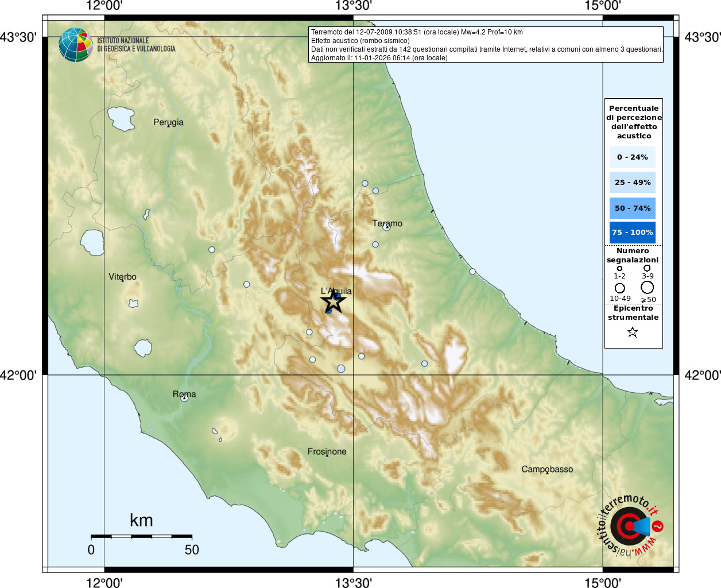Click the Teramo city label

pos(387,223)
